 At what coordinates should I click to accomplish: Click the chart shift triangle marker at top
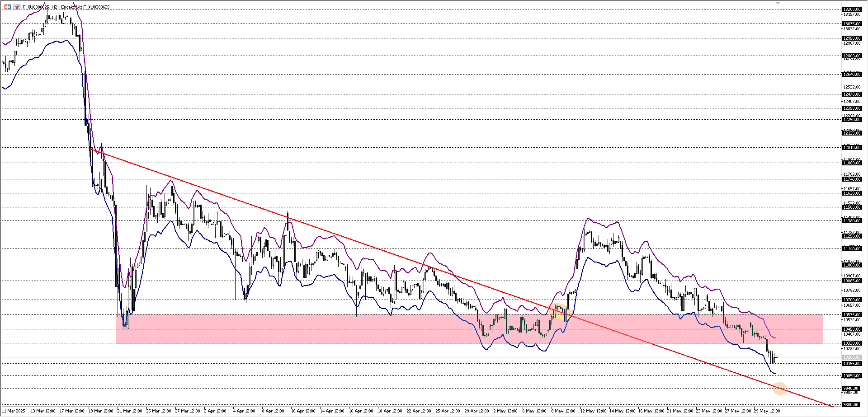pyautogui.click(x=778, y=3)
